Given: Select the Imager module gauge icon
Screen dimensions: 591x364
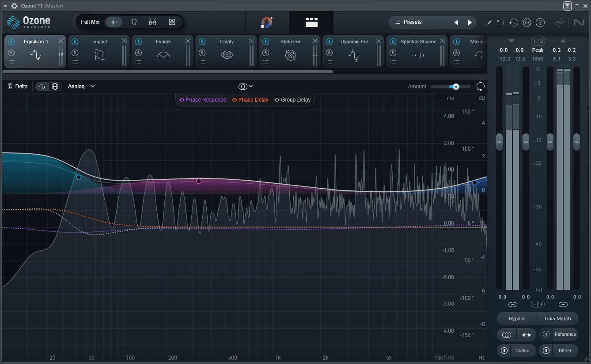Looking at the screenshot, I should [163, 55].
